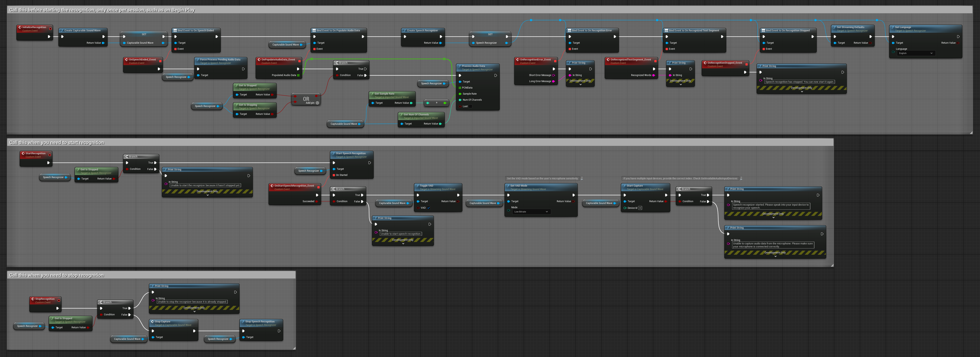Click the Toggle VAD function icon
980x357 pixels.
coord(418,186)
